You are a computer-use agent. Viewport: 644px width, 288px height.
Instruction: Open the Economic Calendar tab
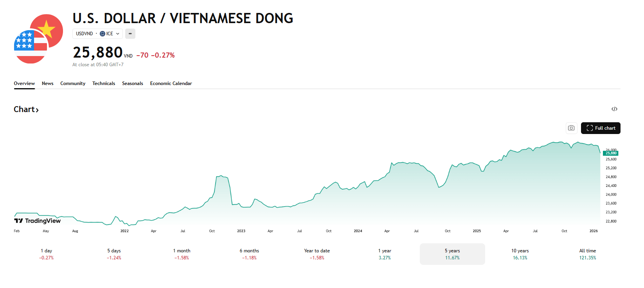(x=171, y=83)
